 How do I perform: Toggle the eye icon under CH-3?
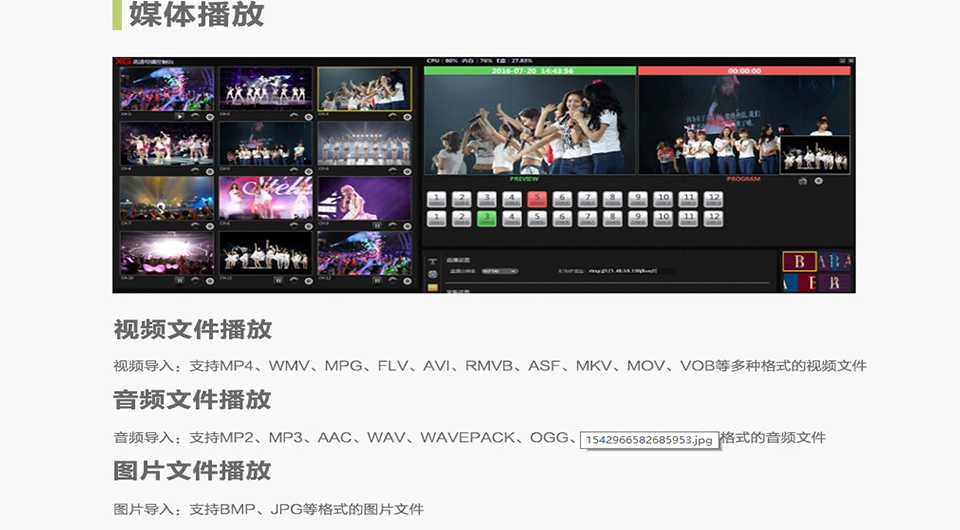click(407, 116)
